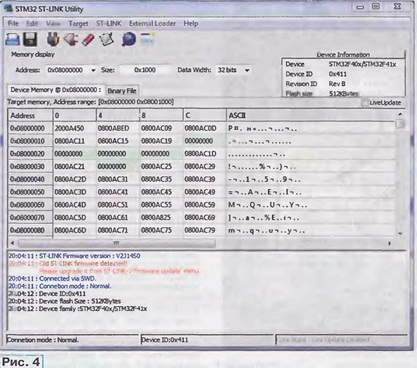Minimize the ST-LINK Utility window
Screen dimensions: 417x368
(x=360, y=7)
